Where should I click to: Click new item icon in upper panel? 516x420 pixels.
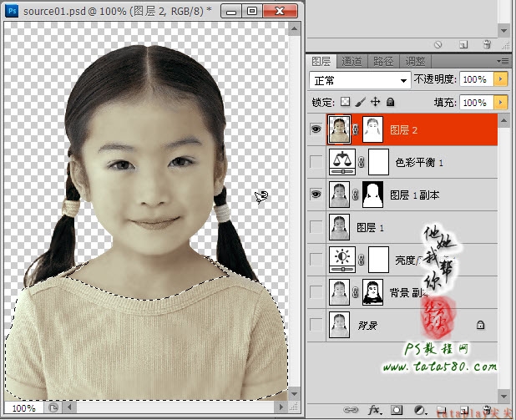pyautogui.click(x=463, y=44)
